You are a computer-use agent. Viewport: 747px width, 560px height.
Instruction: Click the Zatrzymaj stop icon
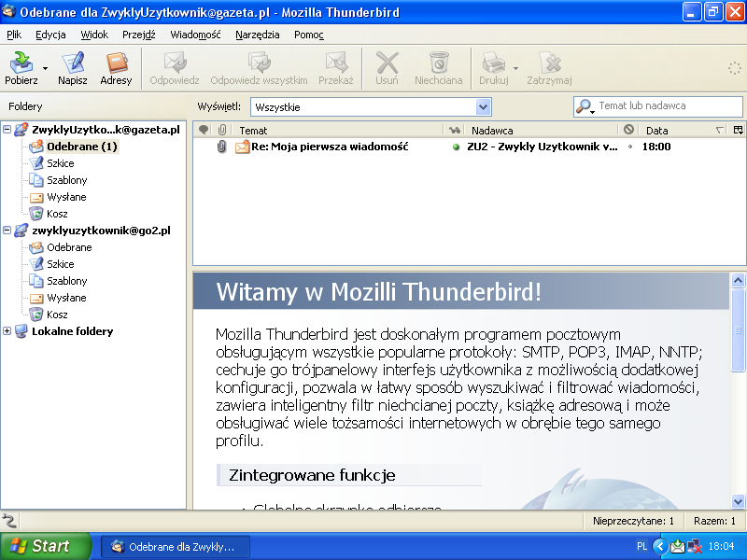click(x=549, y=68)
